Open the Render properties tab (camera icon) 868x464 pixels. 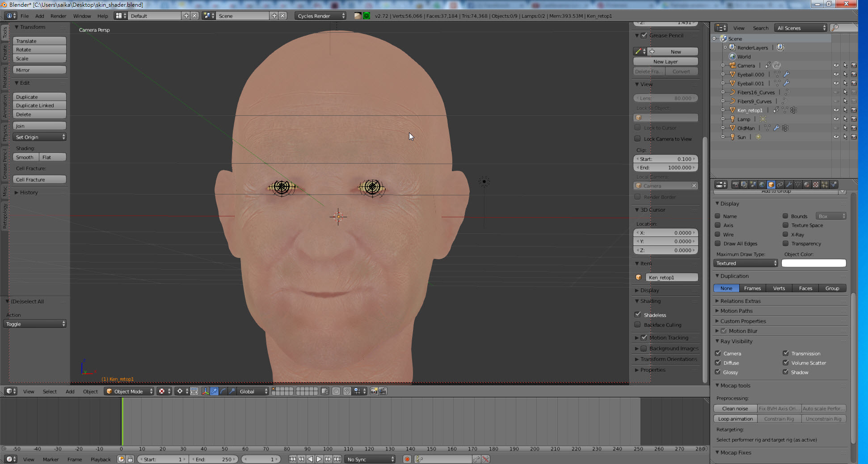click(x=736, y=185)
